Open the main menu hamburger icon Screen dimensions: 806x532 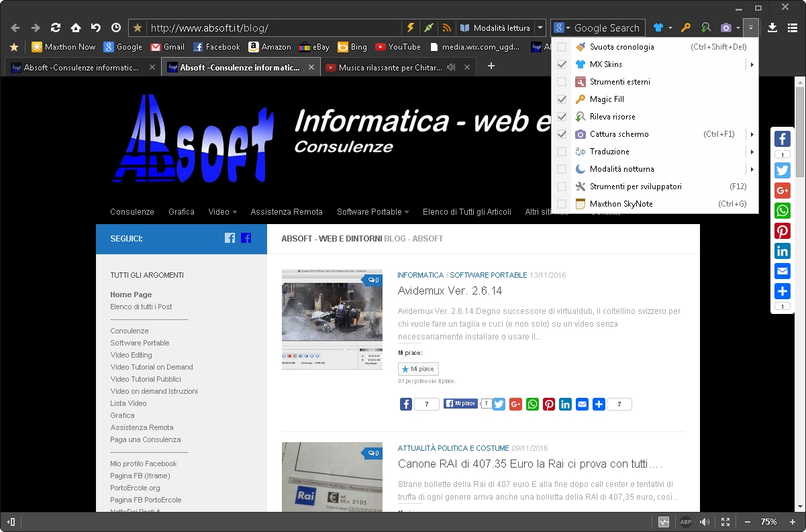click(x=792, y=28)
